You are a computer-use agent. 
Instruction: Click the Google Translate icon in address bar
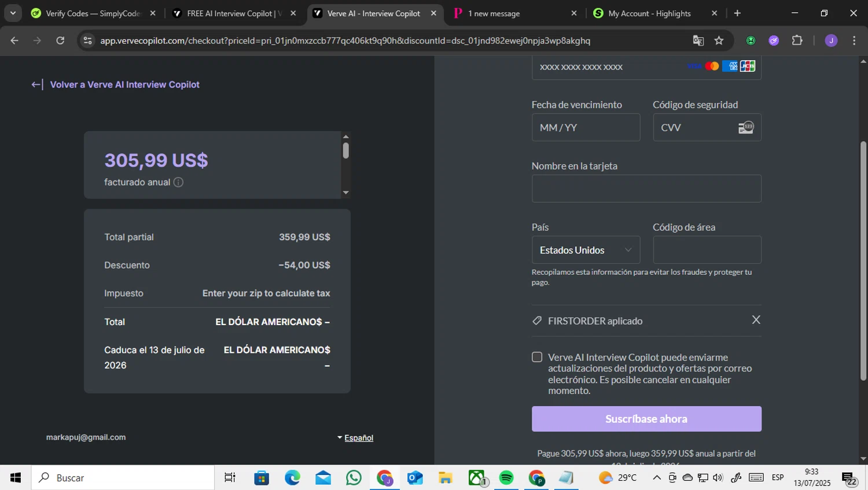tap(698, 40)
